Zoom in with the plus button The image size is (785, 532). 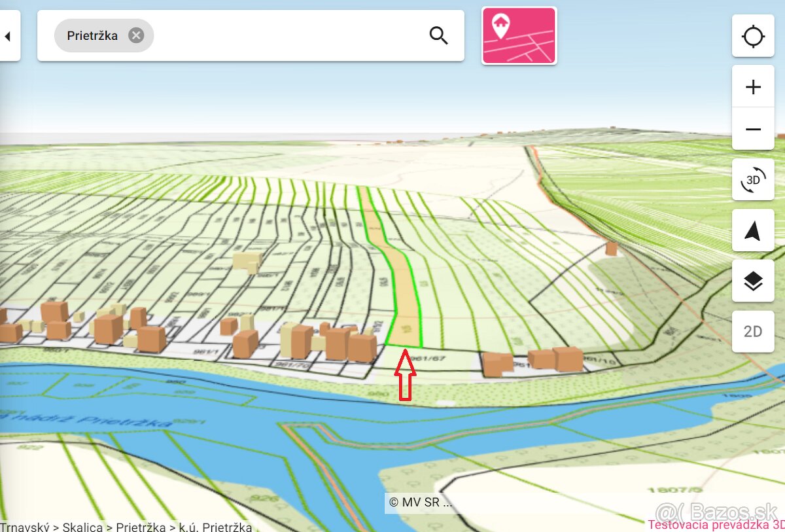(753, 86)
